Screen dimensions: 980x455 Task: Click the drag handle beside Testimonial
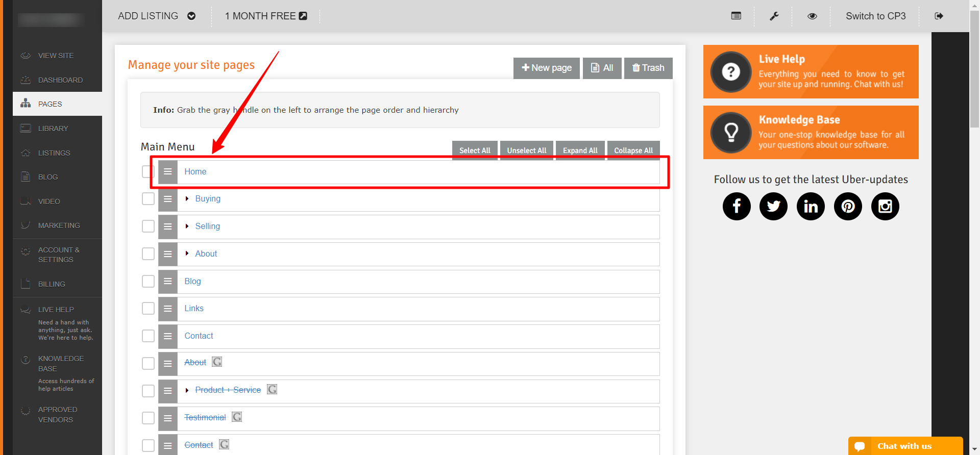click(x=168, y=419)
